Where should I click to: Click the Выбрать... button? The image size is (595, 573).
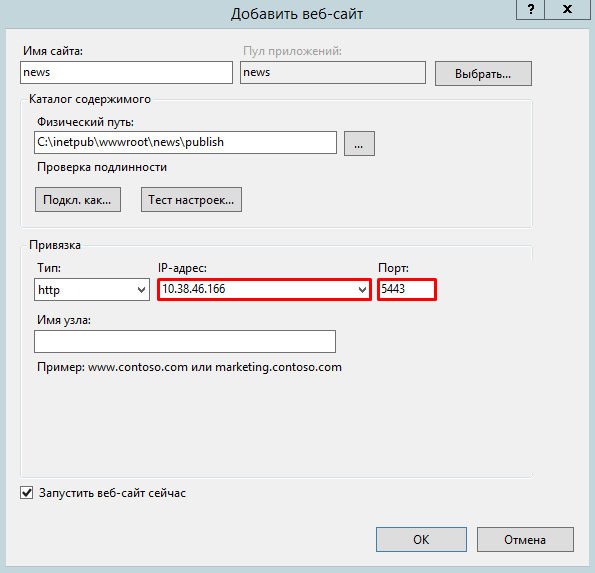pos(483,74)
